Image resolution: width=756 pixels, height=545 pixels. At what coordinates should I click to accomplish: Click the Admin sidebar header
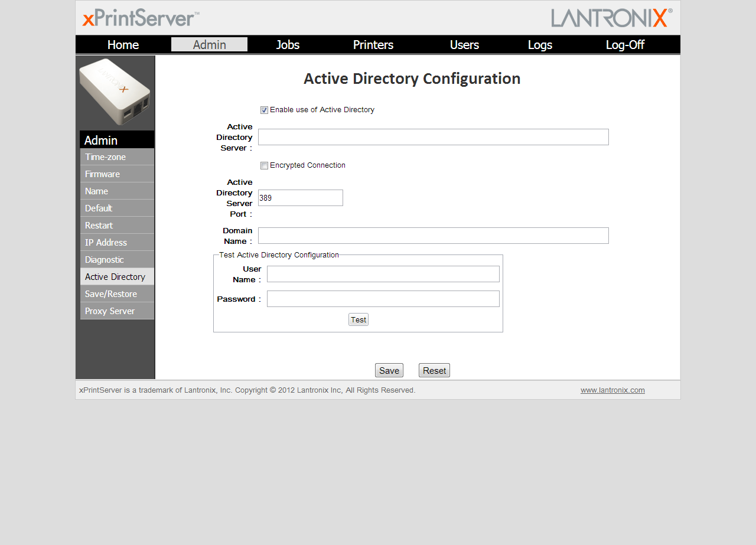pyautogui.click(x=117, y=140)
